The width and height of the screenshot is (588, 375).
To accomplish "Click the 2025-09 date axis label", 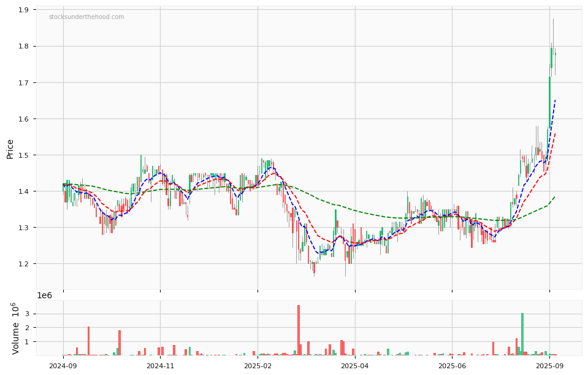I will [549, 365].
